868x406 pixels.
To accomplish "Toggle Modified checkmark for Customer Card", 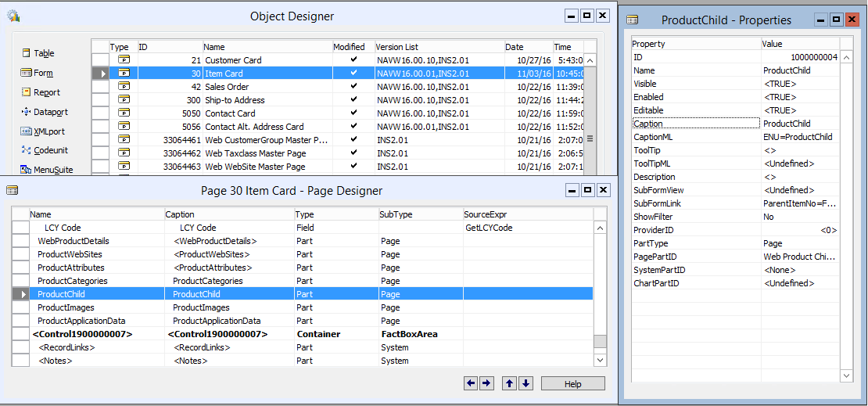I will (353, 59).
